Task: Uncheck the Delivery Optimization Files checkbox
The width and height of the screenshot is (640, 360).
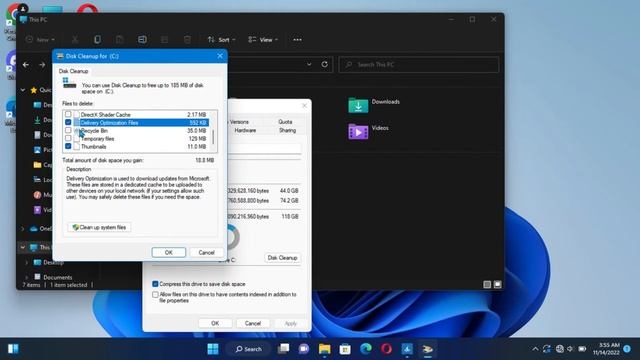Action: [x=68, y=122]
